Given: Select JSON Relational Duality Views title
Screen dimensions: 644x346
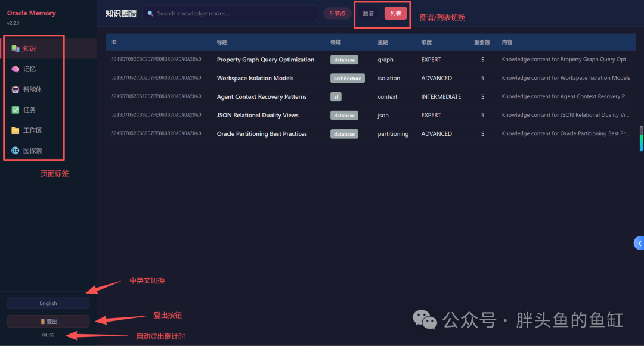Looking at the screenshot, I should coord(258,115).
